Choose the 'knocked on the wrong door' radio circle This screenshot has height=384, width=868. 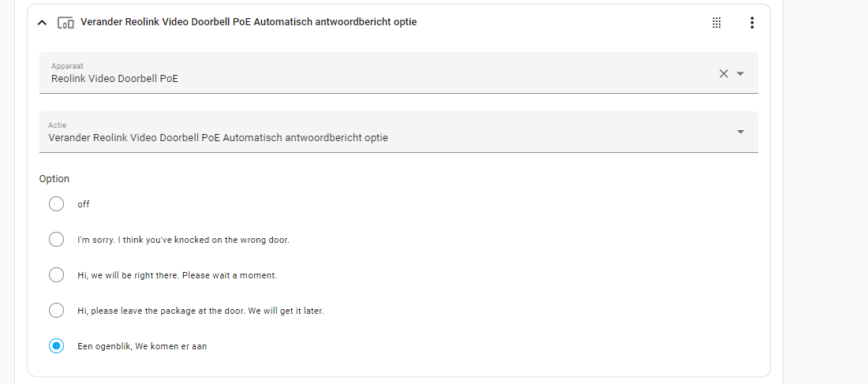tap(57, 240)
